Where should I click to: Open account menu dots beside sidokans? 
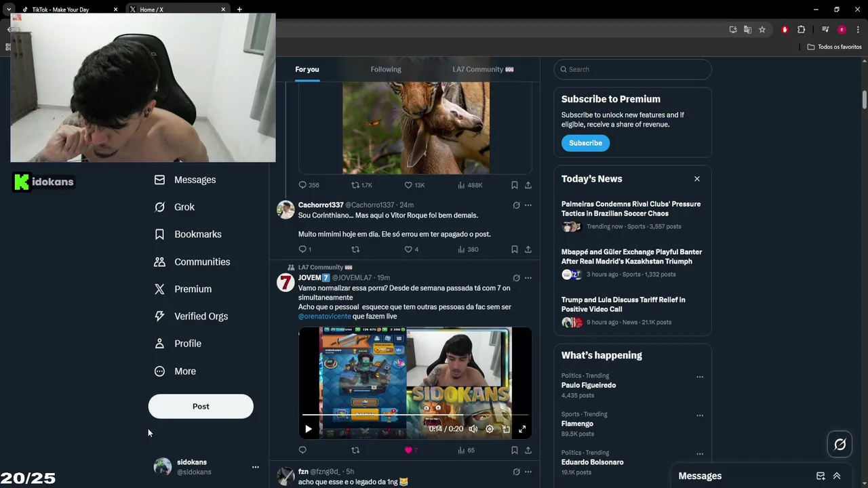[x=256, y=467]
